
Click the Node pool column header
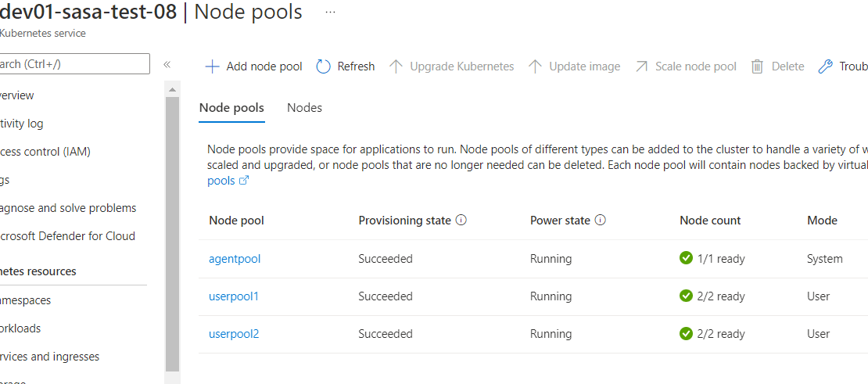pyautogui.click(x=236, y=221)
